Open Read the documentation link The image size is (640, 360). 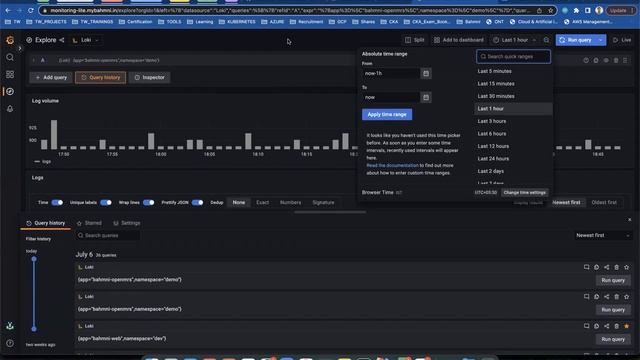pos(392,166)
